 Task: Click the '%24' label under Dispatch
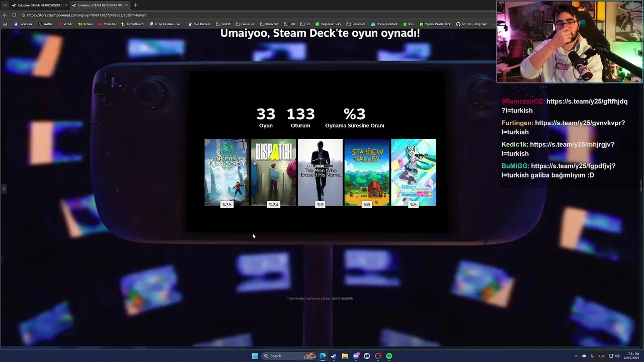273,205
